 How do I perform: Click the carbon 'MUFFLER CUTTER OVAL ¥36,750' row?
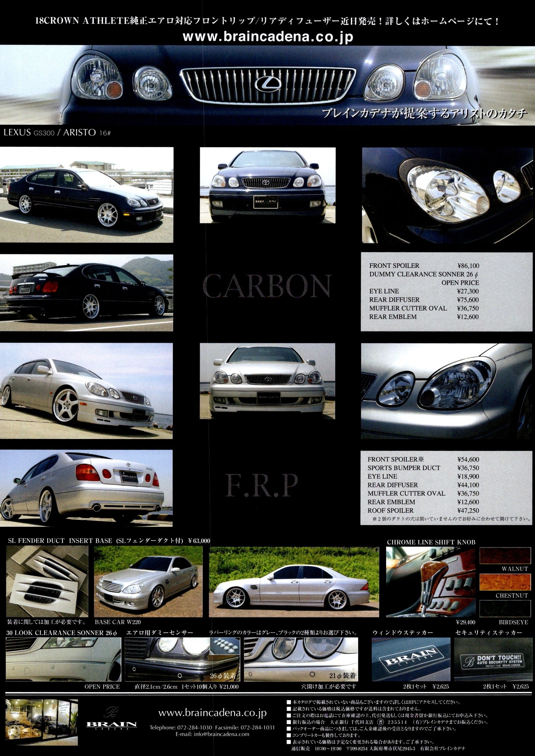pyautogui.click(x=424, y=308)
